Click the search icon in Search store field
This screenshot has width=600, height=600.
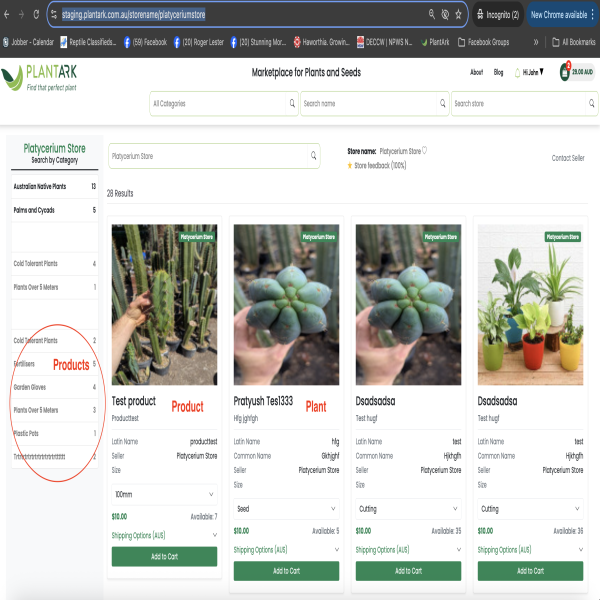point(591,103)
